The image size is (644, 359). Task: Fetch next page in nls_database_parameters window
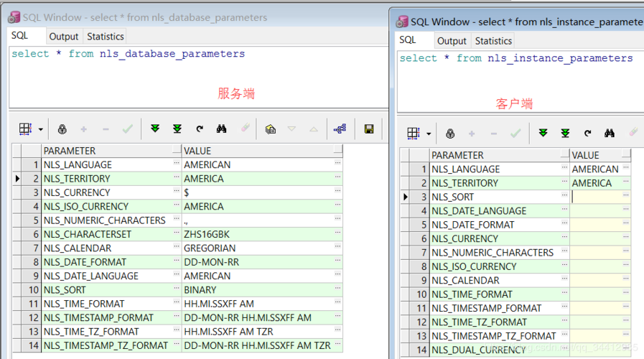(154, 129)
